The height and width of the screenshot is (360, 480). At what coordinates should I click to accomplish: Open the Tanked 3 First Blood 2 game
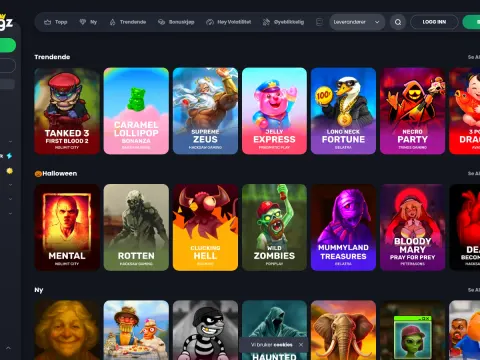67,111
